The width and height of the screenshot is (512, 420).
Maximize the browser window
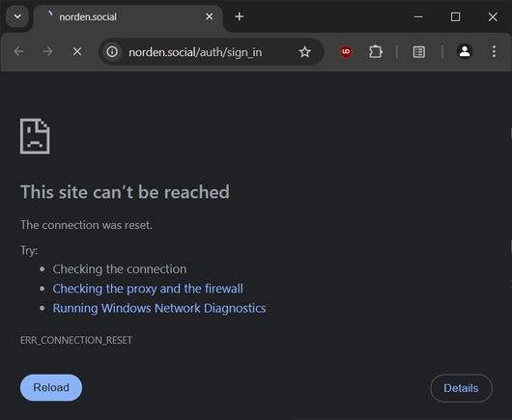(456, 16)
